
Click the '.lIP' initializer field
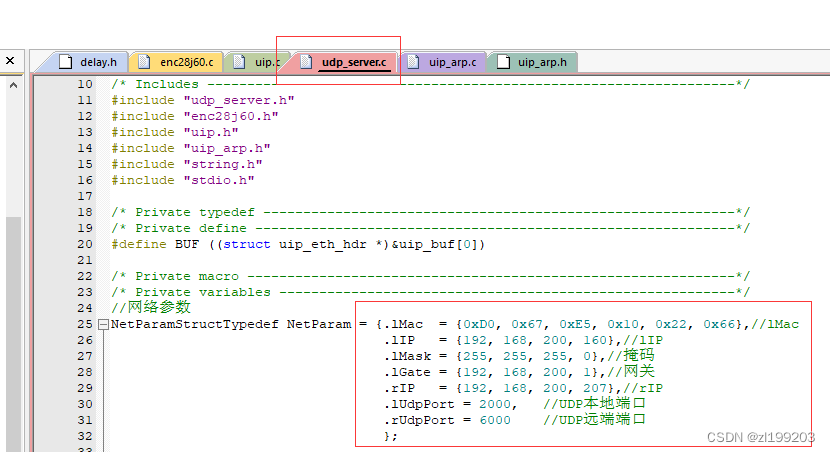(400, 340)
